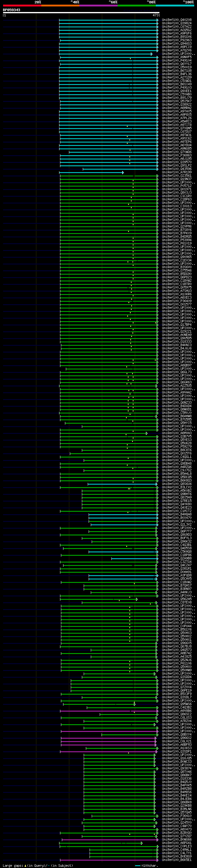The image size is (197, 868).
Task: Select hit UniRef100_C1BP63
Action: tap(177, 200)
